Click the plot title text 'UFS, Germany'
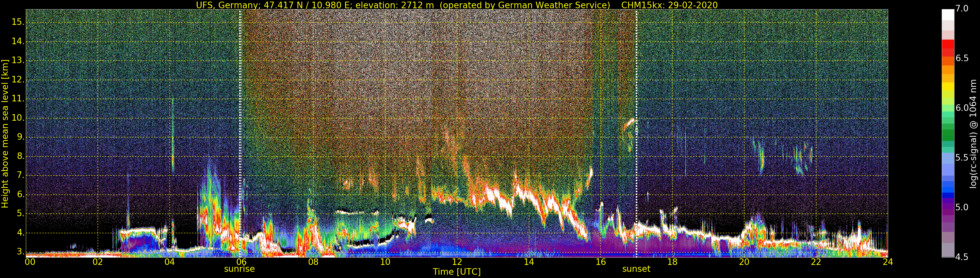 tap(226, 5)
